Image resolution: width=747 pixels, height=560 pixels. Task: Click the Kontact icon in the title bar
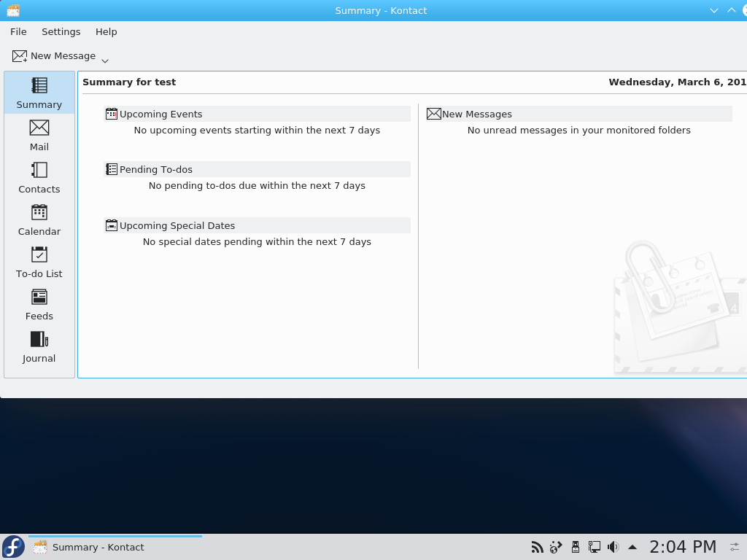(13, 10)
